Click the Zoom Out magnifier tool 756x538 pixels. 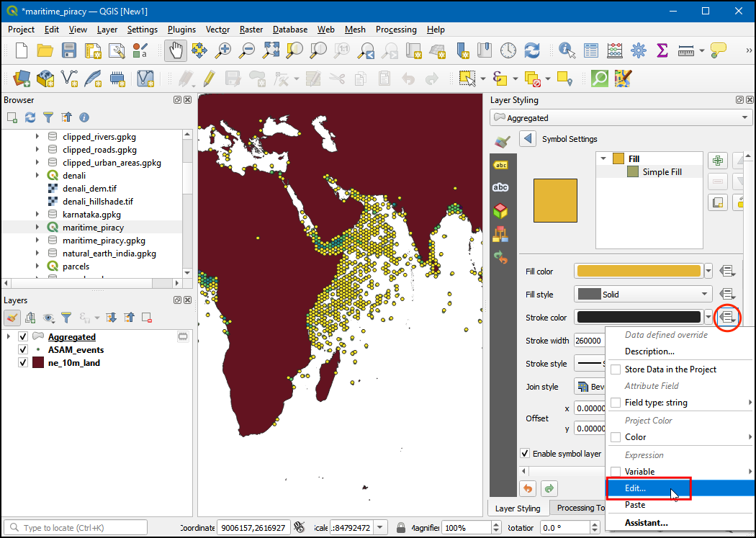(x=247, y=50)
